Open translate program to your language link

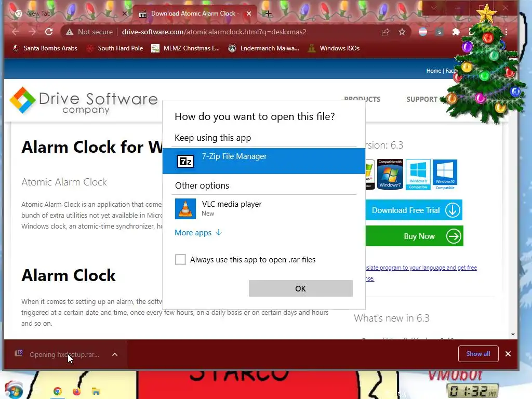pyautogui.click(x=421, y=268)
